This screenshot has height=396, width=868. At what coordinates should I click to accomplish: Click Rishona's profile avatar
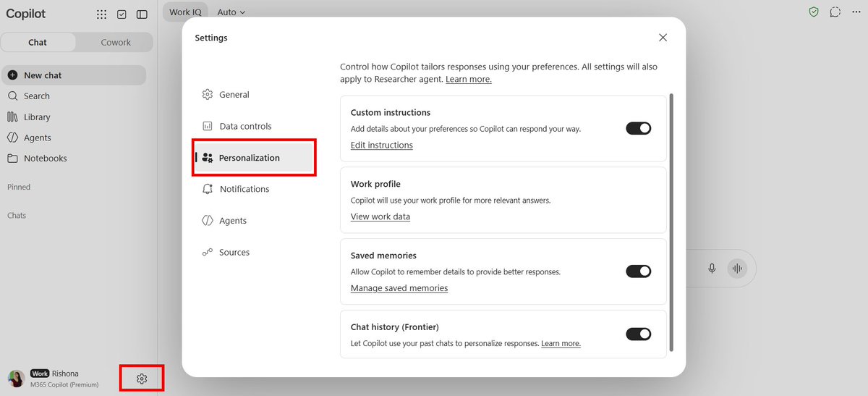click(x=16, y=379)
